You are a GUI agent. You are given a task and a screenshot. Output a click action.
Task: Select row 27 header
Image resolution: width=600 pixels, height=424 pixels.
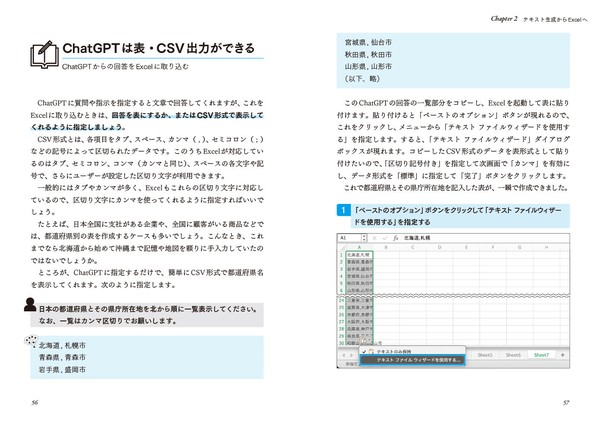click(341, 321)
